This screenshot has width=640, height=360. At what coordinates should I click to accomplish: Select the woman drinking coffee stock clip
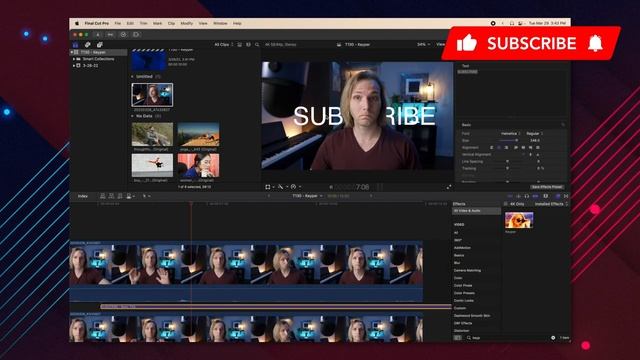(x=198, y=165)
